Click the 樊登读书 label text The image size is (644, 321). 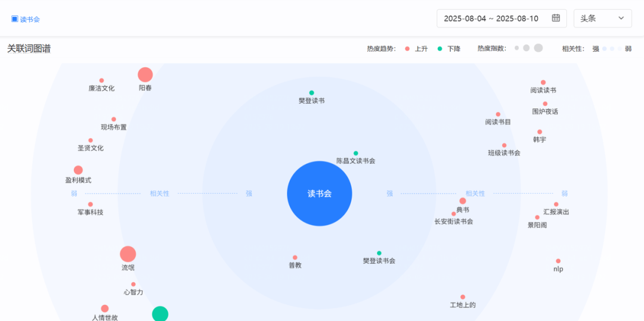click(311, 101)
